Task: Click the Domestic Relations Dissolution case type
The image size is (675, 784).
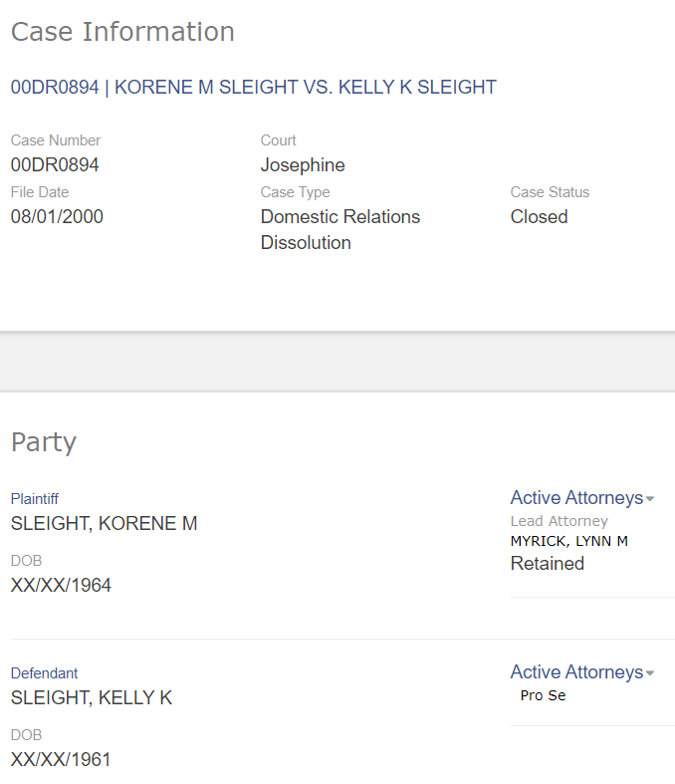Action: (339, 230)
